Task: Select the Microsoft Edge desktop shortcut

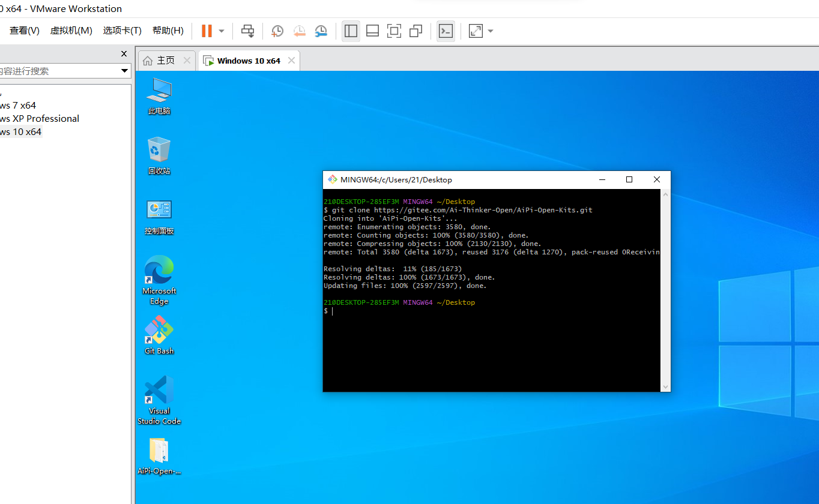Action: click(159, 280)
